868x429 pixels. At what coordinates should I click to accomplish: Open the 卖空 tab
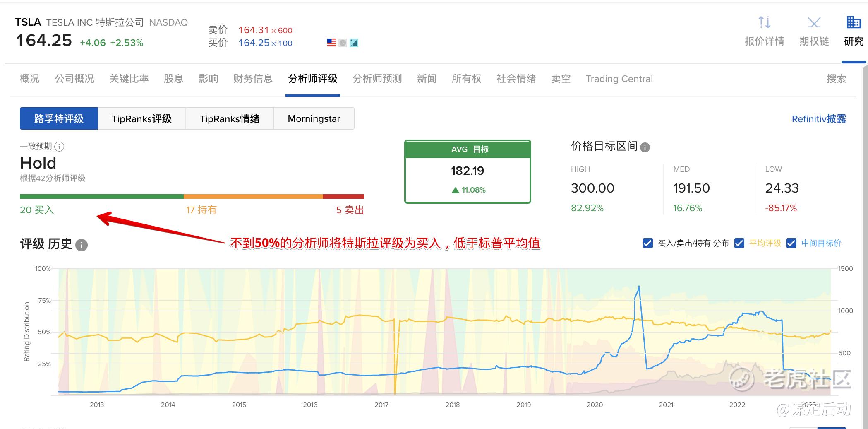click(561, 79)
